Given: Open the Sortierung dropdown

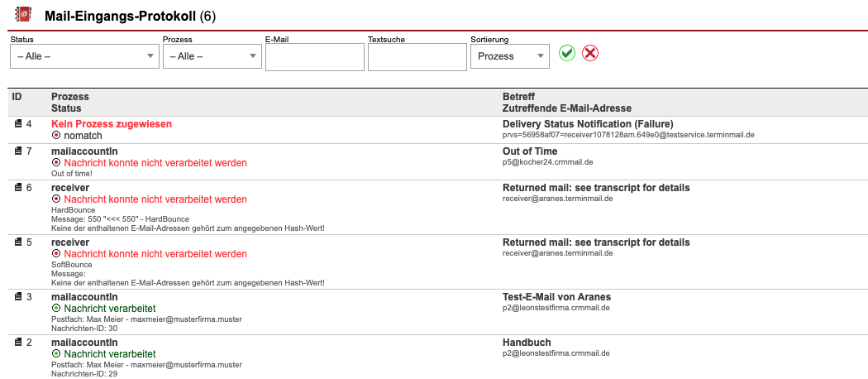Looking at the screenshot, I should click(509, 56).
